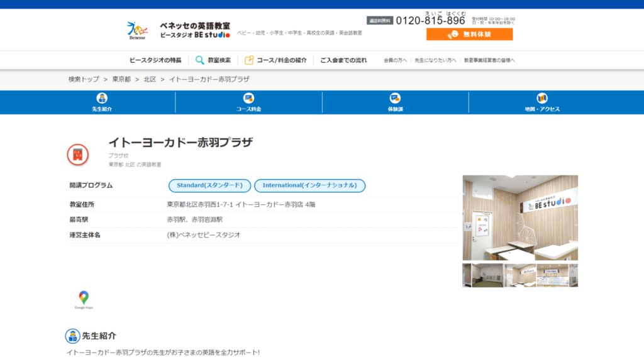
Task: Open the Google Maps pin icon
Action: pyautogui.click(x=84, y=300)
